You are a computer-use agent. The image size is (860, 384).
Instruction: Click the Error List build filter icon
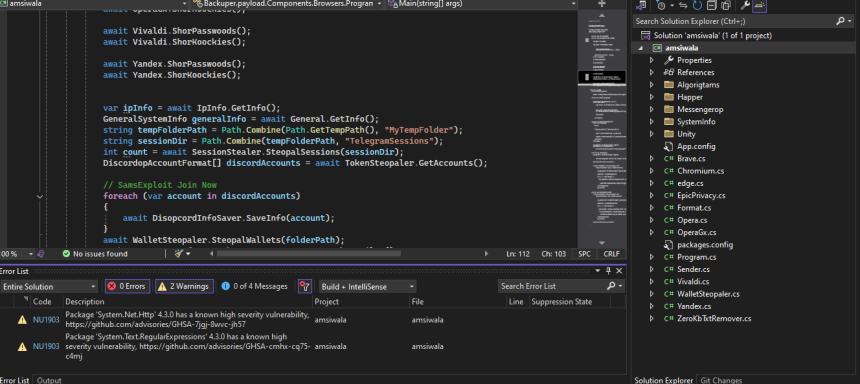click(304, 286)
